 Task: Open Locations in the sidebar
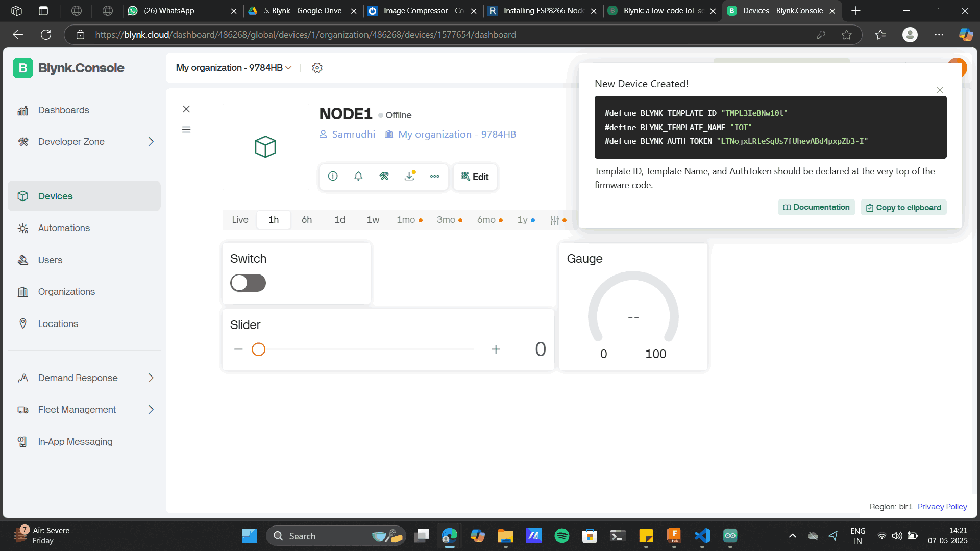tap(84, 324)
